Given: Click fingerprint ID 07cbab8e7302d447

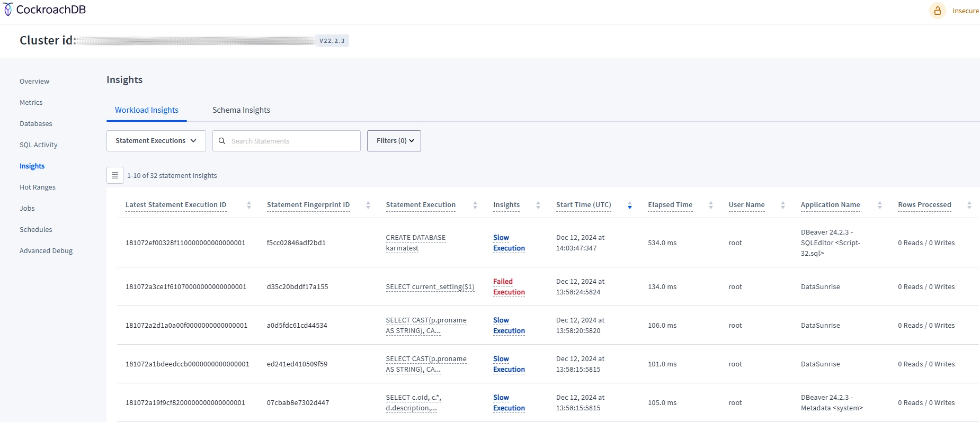Looking at the screenshot, I should point(298,402).
